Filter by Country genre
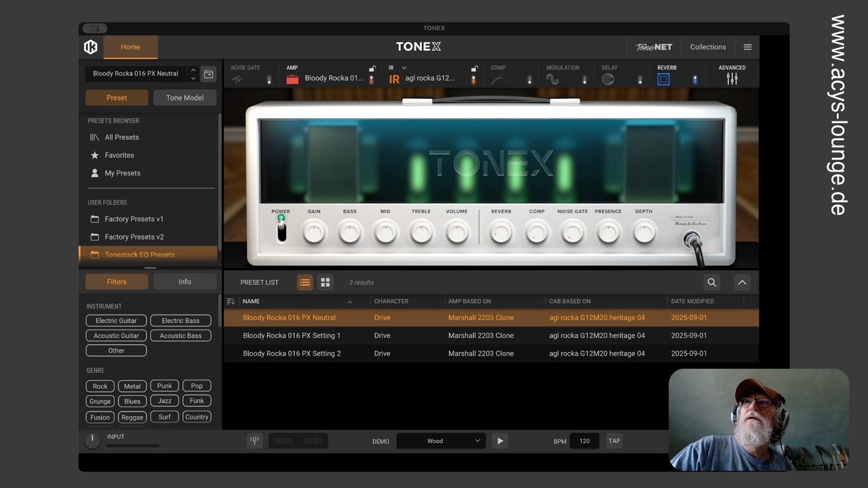The width and height of the screenshot is (868, 488). pos(197,417)
